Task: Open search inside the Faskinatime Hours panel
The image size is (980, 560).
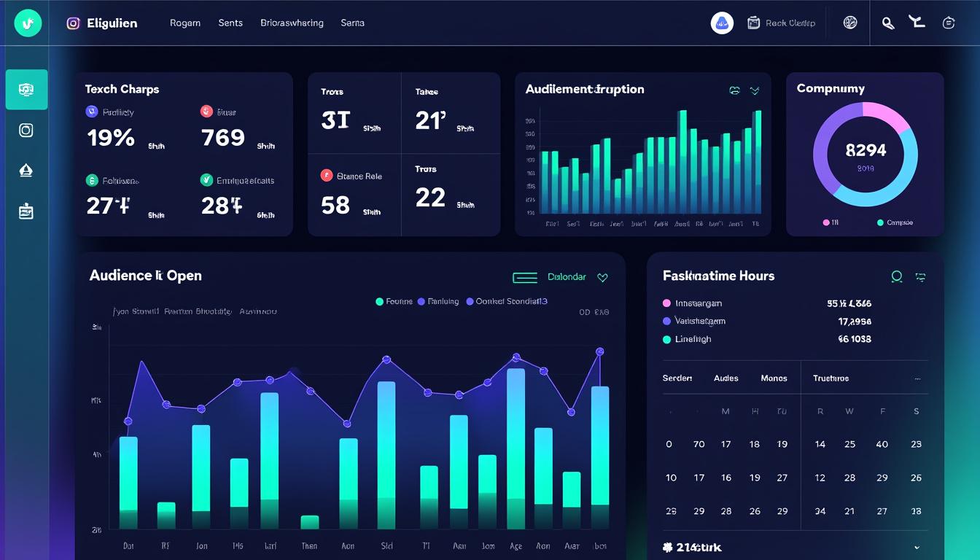Action: pyautogui.click(x=895, y=276)
